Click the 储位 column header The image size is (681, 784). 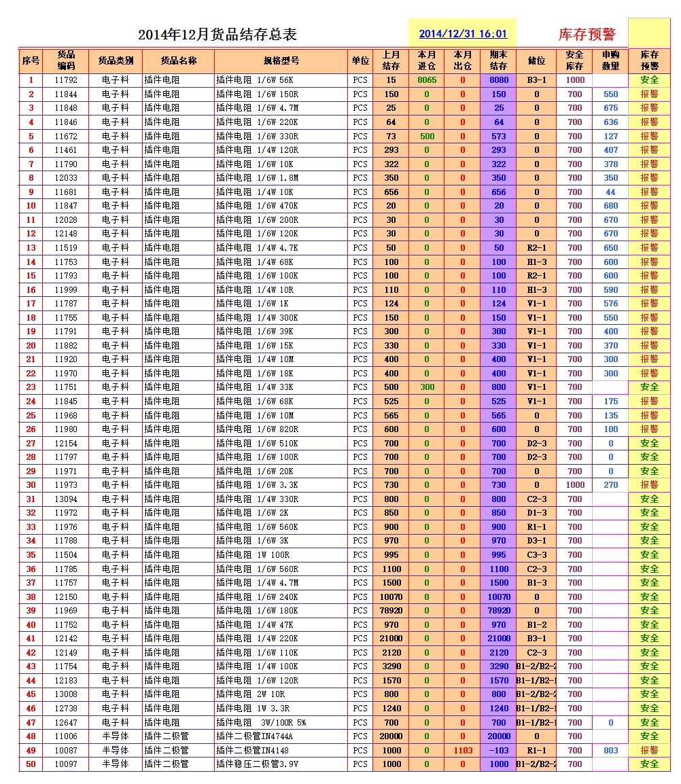(x=536, y=60)
